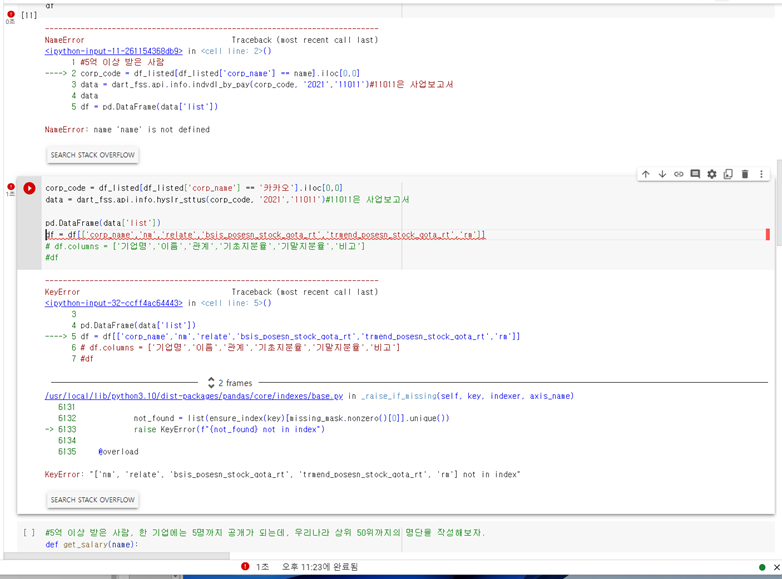Image resolution: width=782 pixels, height=579 pixels.
Task: Run the cell with the red play button
Action: click(29, 188)
